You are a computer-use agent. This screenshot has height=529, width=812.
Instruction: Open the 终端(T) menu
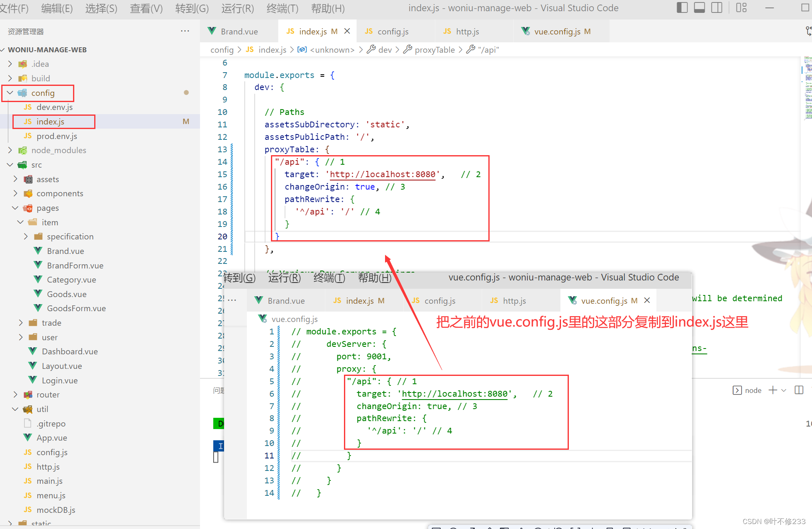pos(282,8)
